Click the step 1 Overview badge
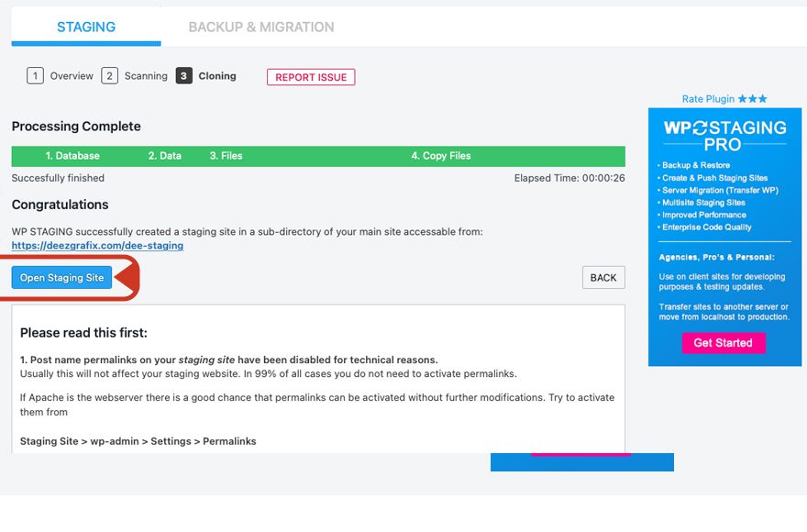 pos(35,76)
